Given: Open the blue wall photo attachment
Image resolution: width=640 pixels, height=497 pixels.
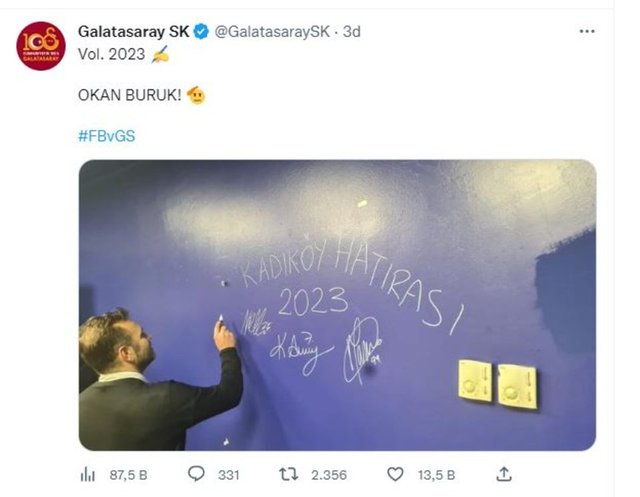Looking at the screenshot, I should click(337, 305).
